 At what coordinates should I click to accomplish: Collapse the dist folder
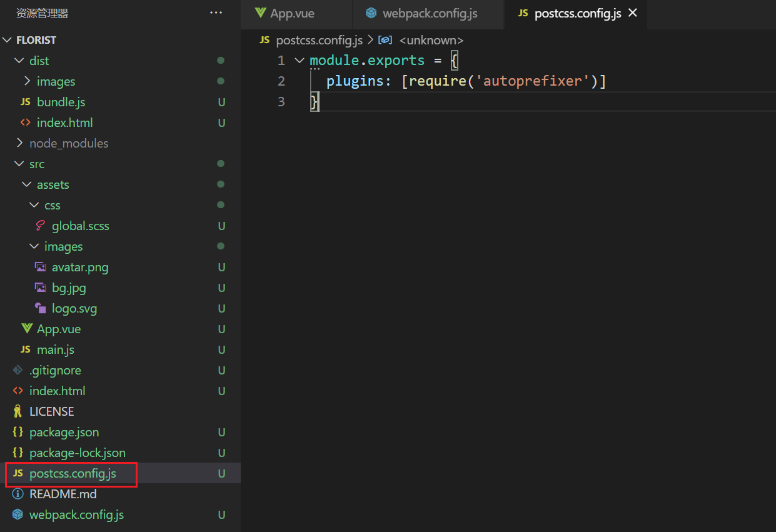(19, 61)
